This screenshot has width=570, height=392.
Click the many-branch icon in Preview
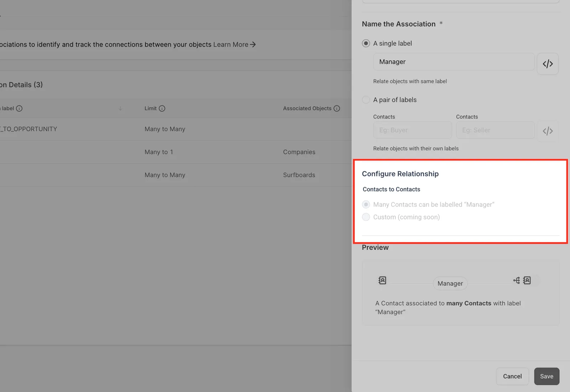click(517, 280)
